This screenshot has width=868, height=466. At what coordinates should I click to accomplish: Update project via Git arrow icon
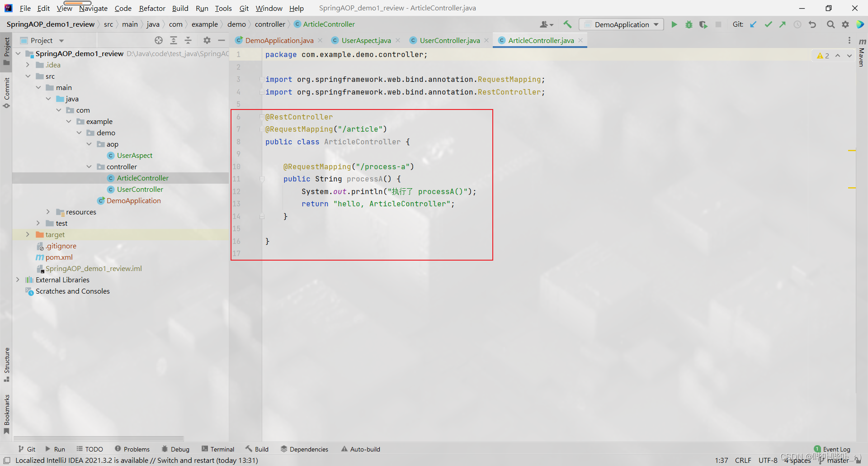[x=754, y=24]
